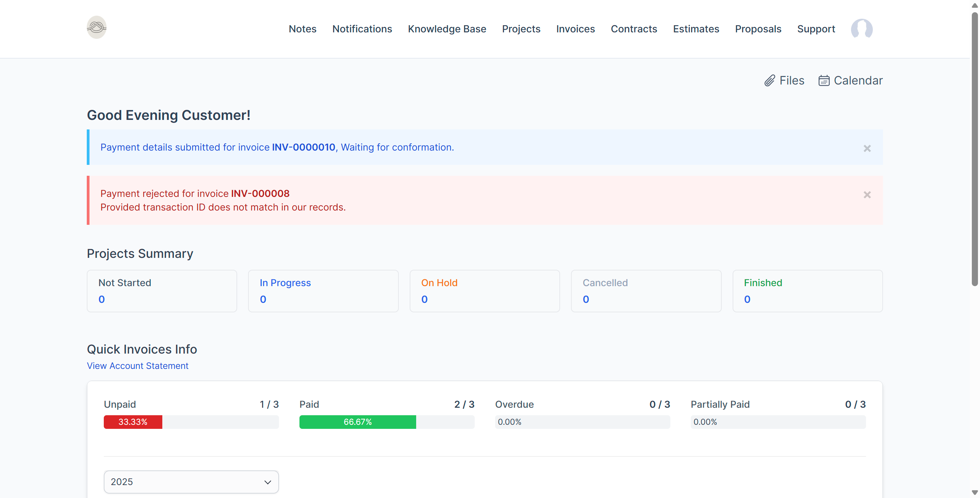Image resolution: width=980 pixels, height=498 pixels.
Task: Click the Files paperclip icon
Action: 769,80
